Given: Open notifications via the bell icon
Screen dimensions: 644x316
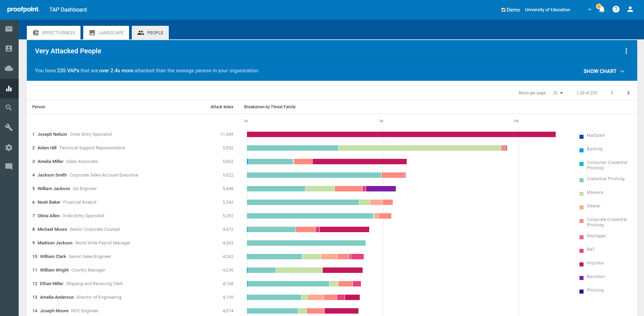Looking at the screenshot, I should pyautogui.click(x=601, y=9).
